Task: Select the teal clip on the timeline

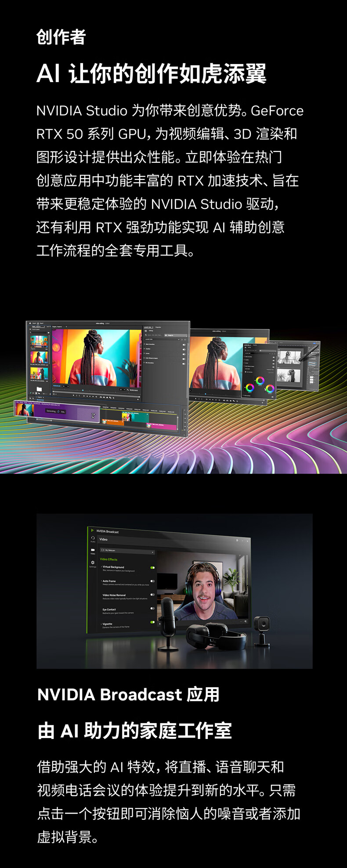Action: coord(136,417)
